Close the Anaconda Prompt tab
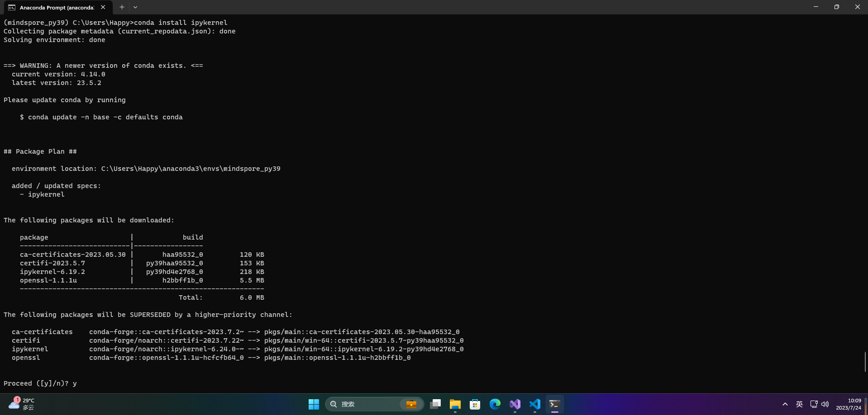The height and width of the screenshot is (415, 868). pyautogui.click(x=103, y=7)
